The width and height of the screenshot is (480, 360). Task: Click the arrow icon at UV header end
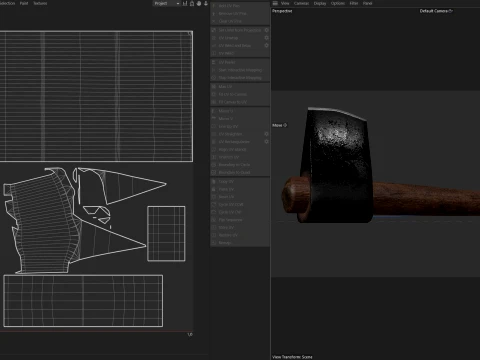(206, 3)
